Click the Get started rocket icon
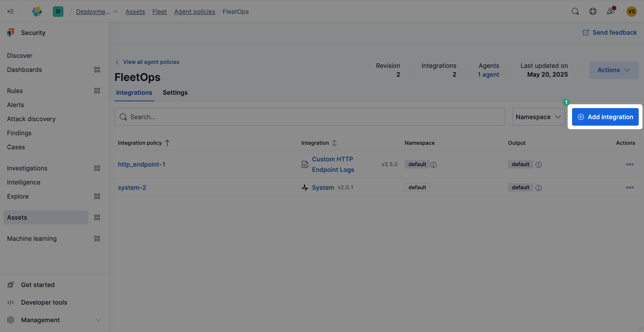The image size is (644, 332). pyautogui.click(x=11, y=285)
